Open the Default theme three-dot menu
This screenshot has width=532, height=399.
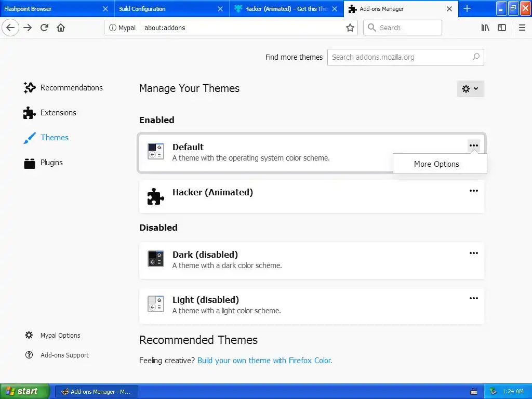pyautogui.click(x=474, y=145)
